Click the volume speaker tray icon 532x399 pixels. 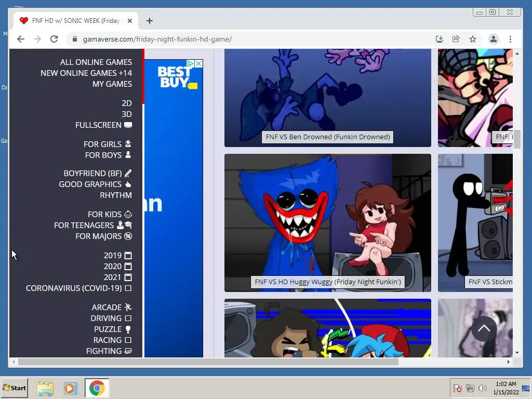(x=482, y=388)
